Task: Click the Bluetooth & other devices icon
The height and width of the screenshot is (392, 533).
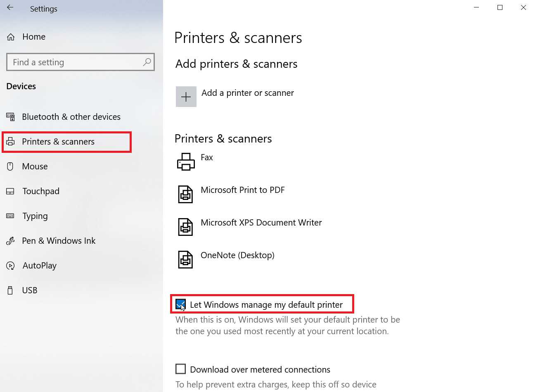Action: (x=10, y=117)
